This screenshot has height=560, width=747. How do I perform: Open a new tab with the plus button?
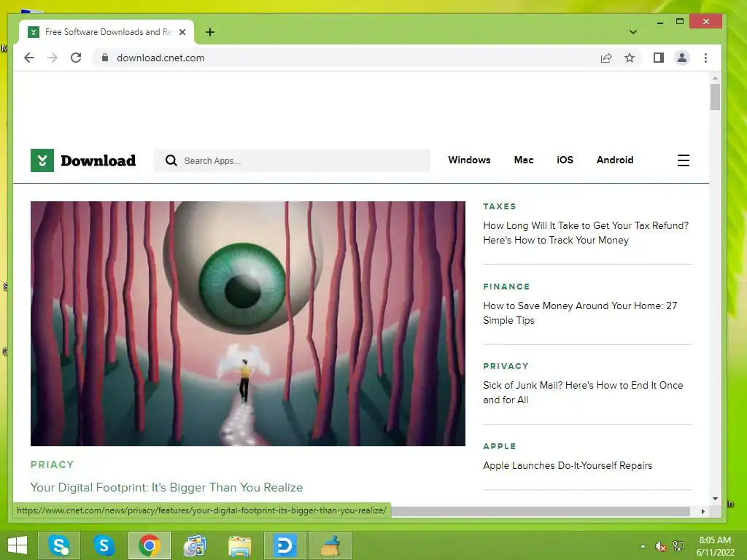click(x=210, y=32)
